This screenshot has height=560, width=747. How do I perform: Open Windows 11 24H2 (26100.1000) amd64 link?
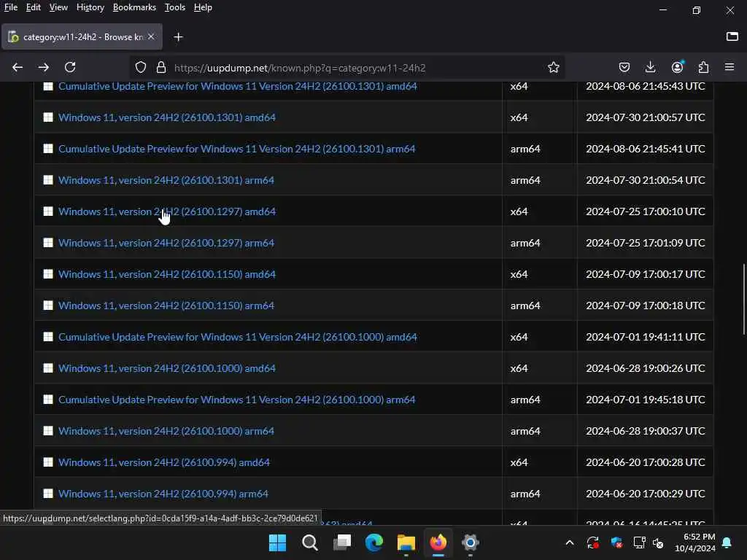(167, 368)
